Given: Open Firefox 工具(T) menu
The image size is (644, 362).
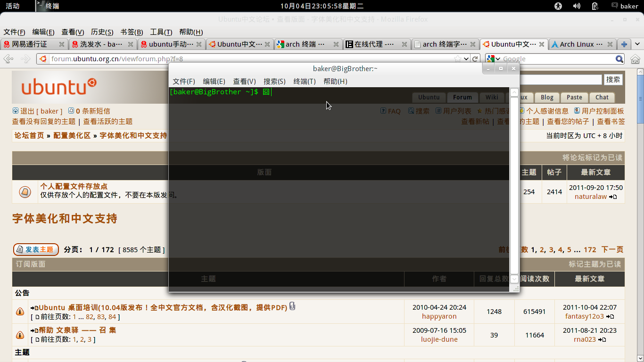Looking at the screenshot, I should click(x=161, y=32).
